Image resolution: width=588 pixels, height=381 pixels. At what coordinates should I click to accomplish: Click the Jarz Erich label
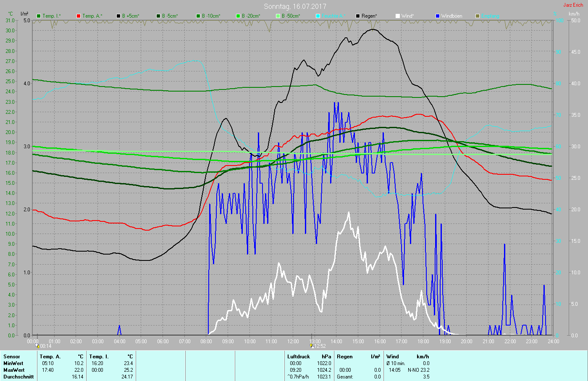click(x=573, y=5)
